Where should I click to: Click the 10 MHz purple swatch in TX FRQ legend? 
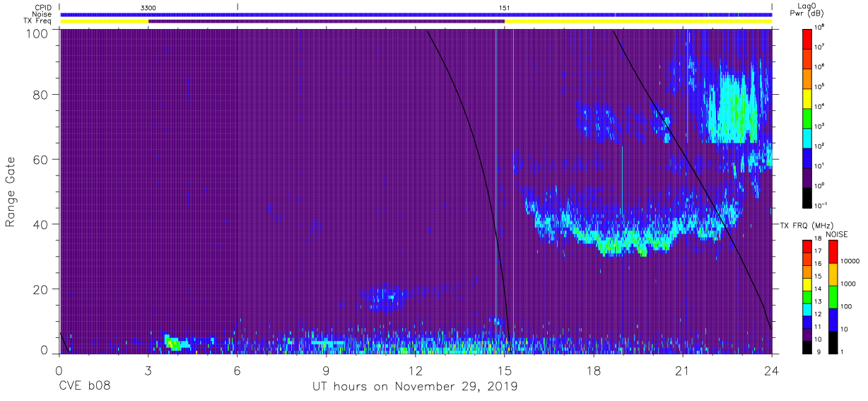point(807,334)
